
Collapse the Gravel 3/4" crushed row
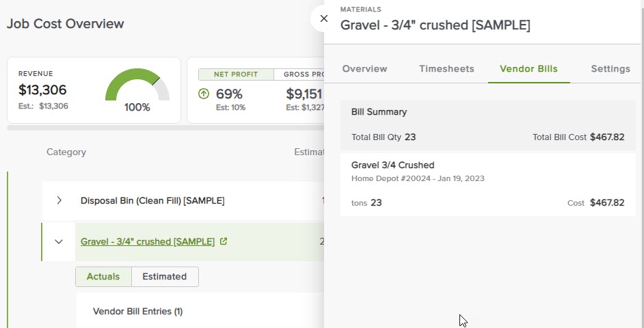pos(59,241)
